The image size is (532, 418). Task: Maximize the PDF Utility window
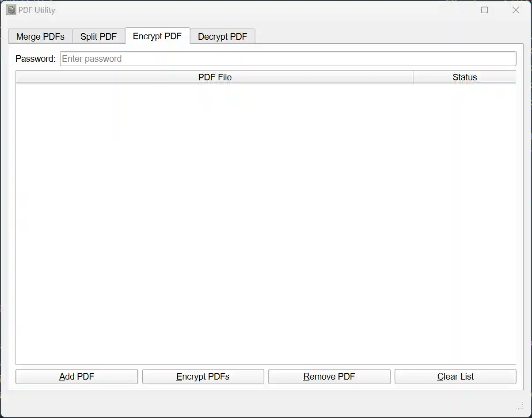(484, 10)
